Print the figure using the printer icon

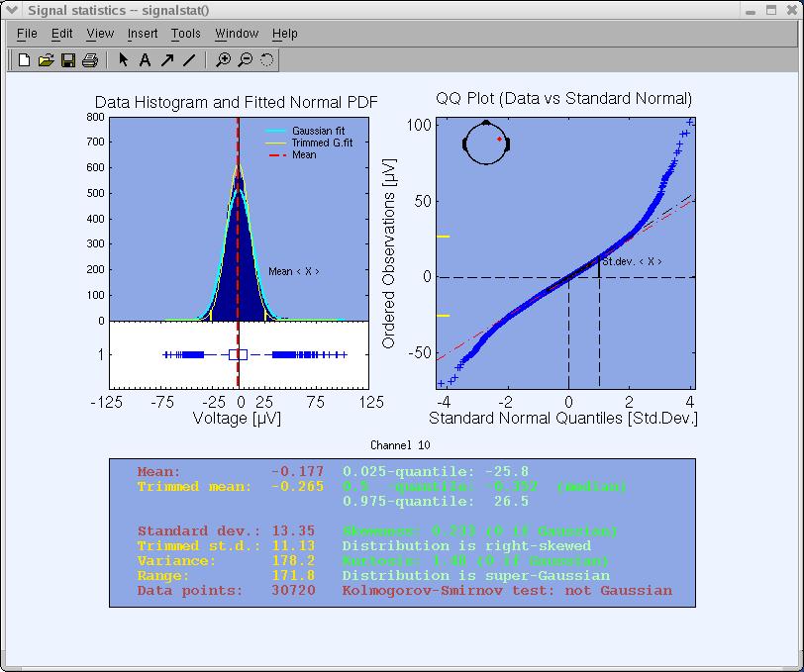click(x=90, y=60)
